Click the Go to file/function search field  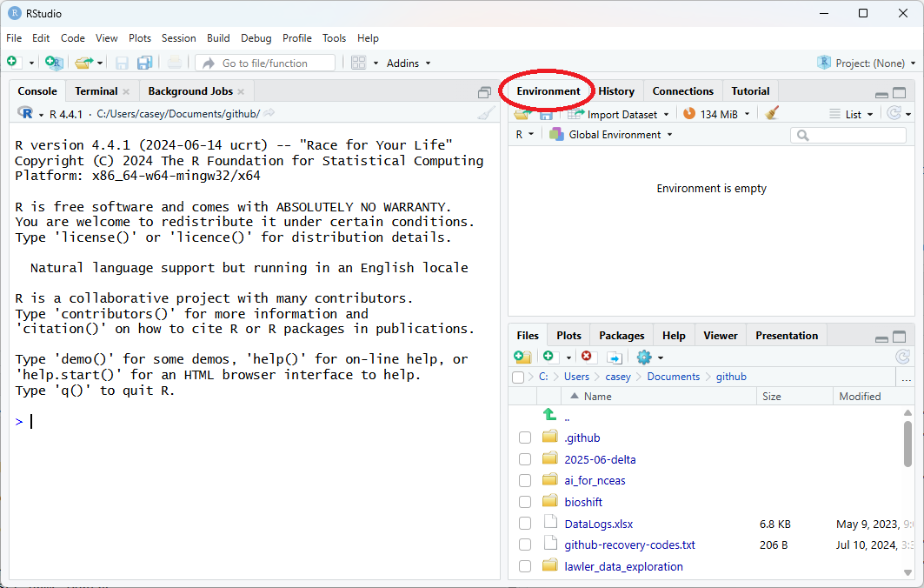pyautogui.click(x=265, y=63)
